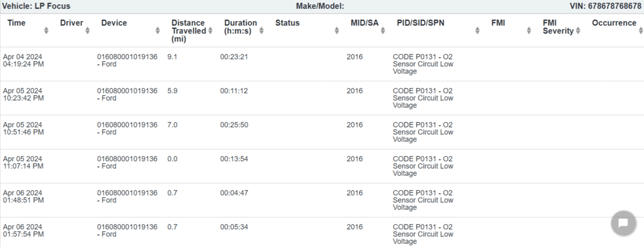The height and width of the screenshot is (247, 644).
Task: Sort by Device column arrow icon
Action: (158, 31)
